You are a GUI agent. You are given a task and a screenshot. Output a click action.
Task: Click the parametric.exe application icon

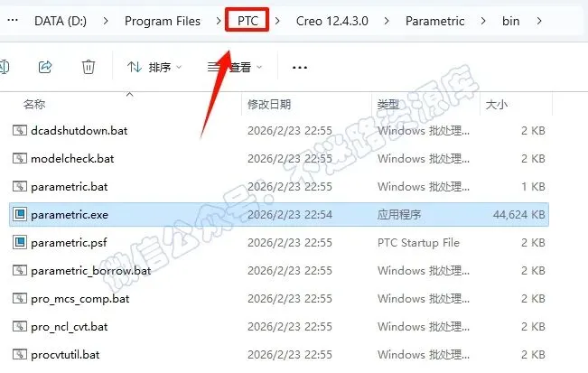pyautogui.click(x=20, y=214)
